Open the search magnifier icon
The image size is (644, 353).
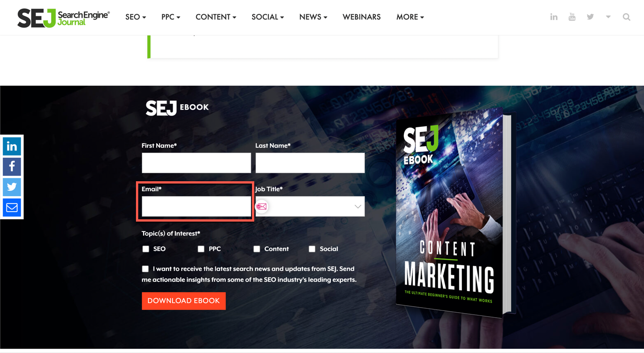point(626,17)
